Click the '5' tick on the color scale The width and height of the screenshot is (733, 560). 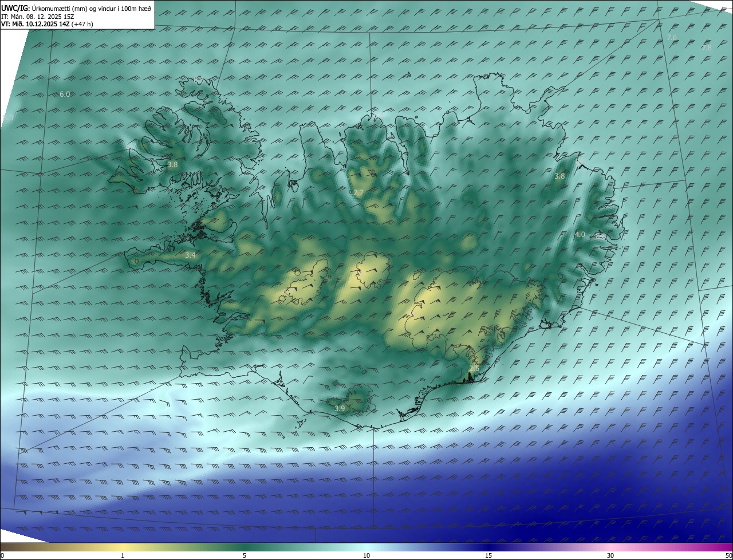point(245,555)
